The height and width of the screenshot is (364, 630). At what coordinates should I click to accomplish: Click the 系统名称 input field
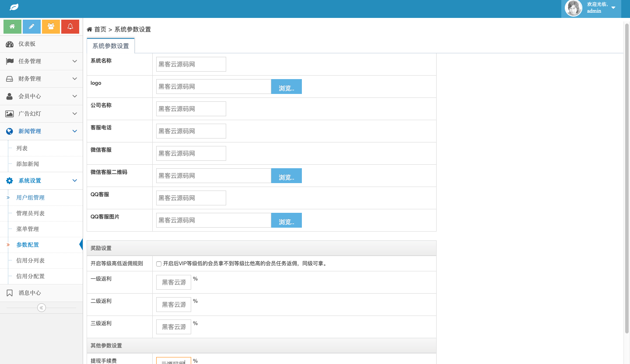coord(191,64)
